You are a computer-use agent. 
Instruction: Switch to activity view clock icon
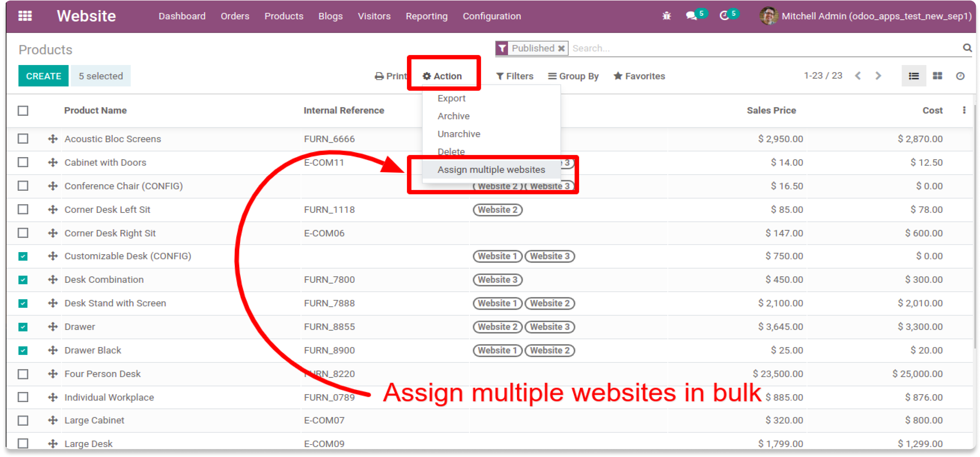pyautogui.click(x=960, y=76)
